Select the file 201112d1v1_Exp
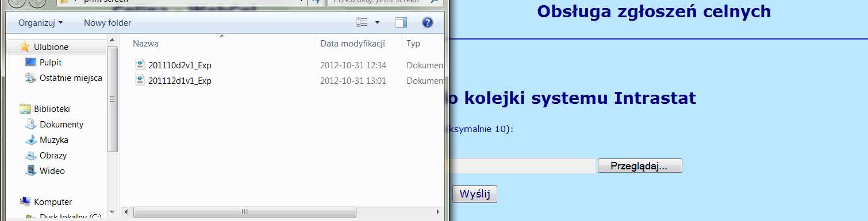The height and width of the screenshot is (221, 868). coord(180,81)
